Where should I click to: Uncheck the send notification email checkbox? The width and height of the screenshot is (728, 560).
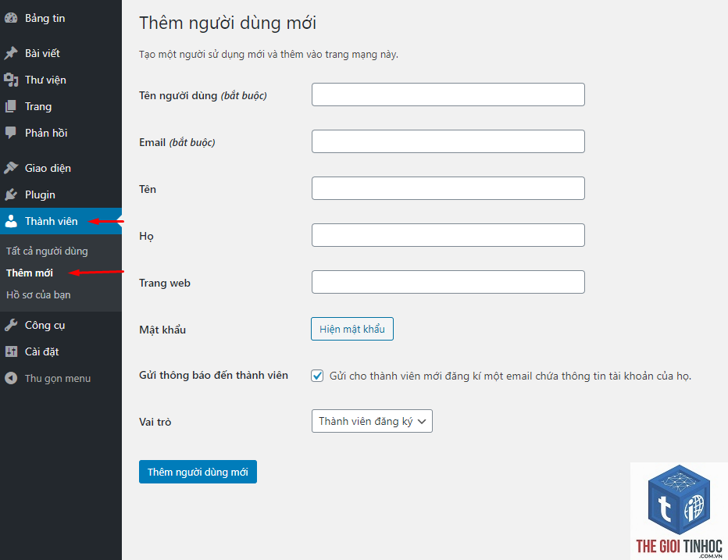[x=317, y=376]
